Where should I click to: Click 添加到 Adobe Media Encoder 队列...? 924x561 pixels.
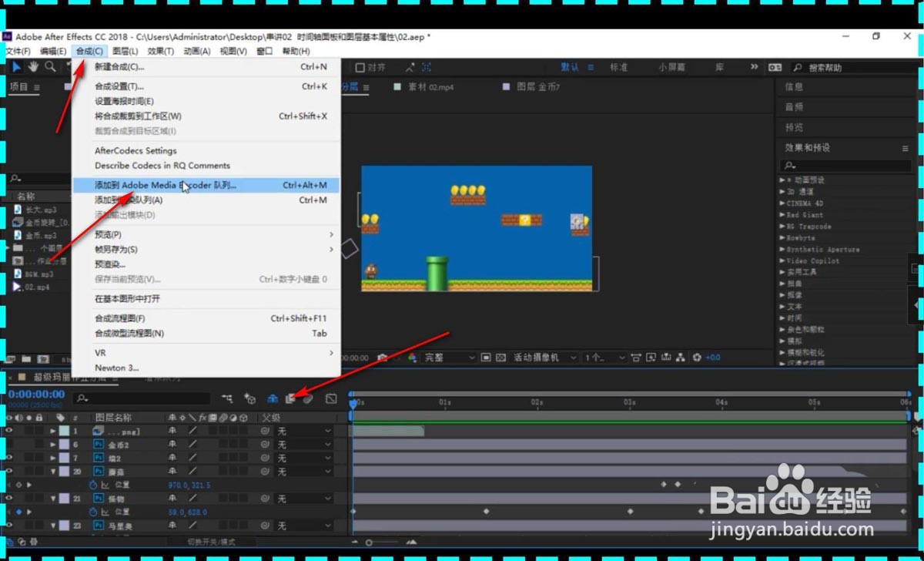(206, 185)
